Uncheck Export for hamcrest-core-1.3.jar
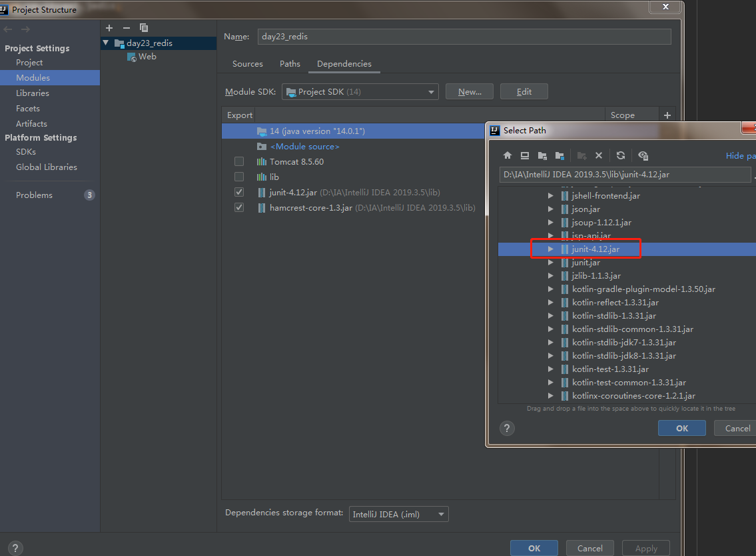This screenshot has height=556, width=756. (239, 207)
